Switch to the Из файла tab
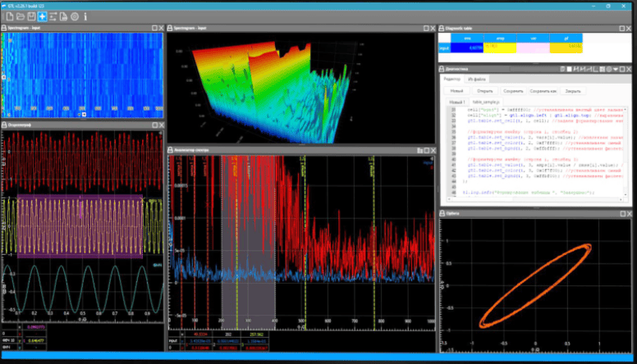 (x=476, y=80)
